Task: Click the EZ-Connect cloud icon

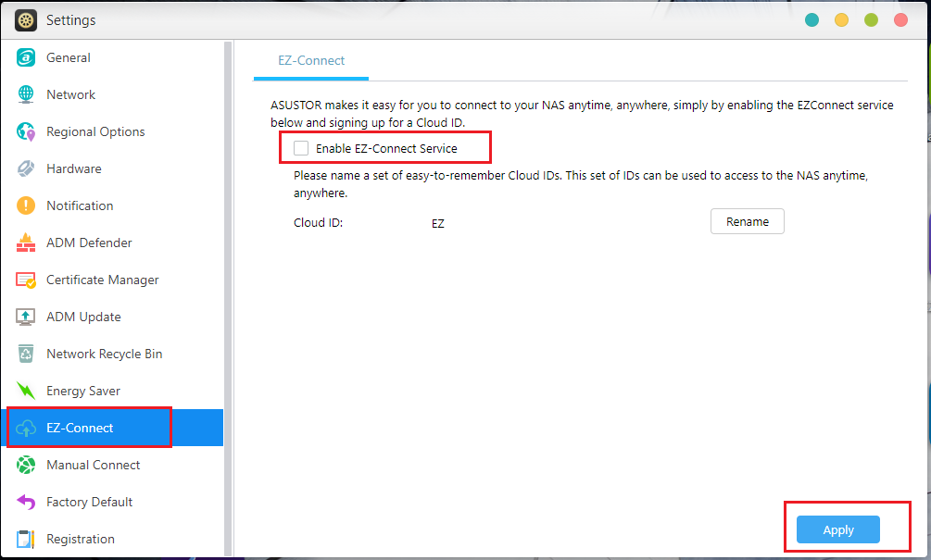Action: click(26, 428)
